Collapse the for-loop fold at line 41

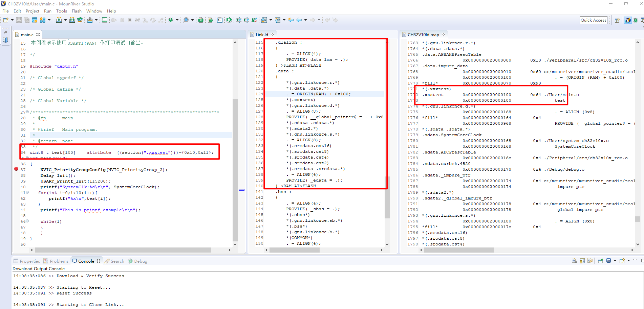(27, 192)
